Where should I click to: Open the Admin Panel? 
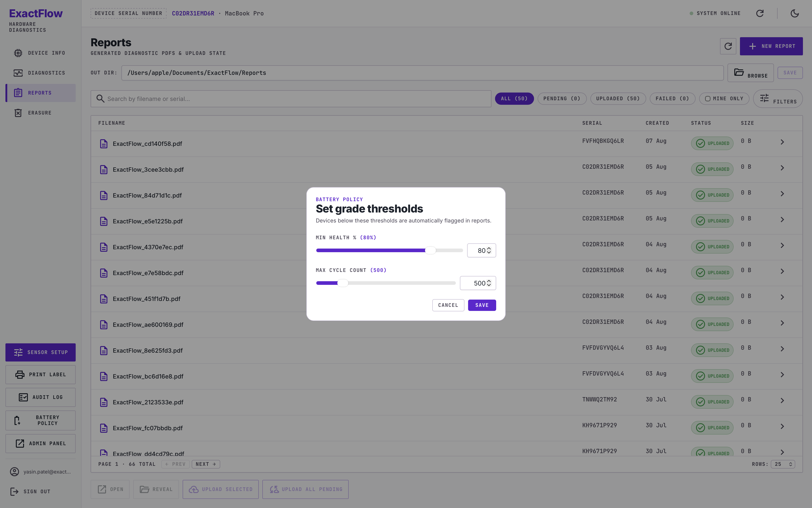(x=40, y=444)
